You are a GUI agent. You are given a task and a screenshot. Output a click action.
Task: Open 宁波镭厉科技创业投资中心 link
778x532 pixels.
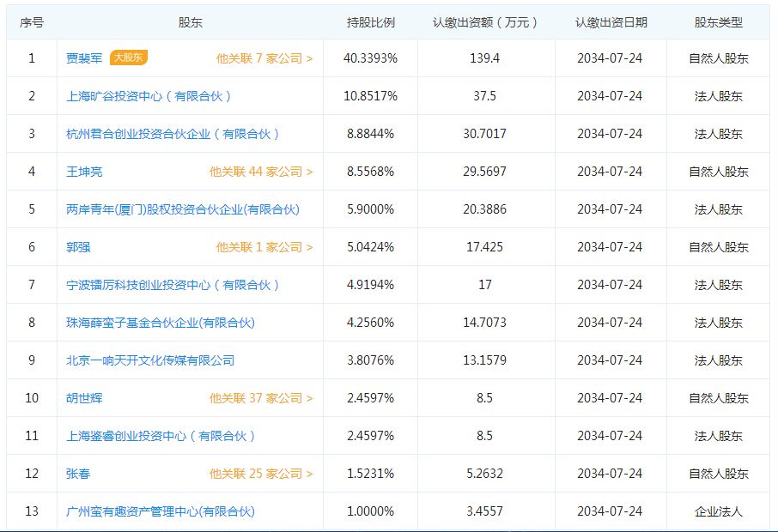[x=173, y=285]
